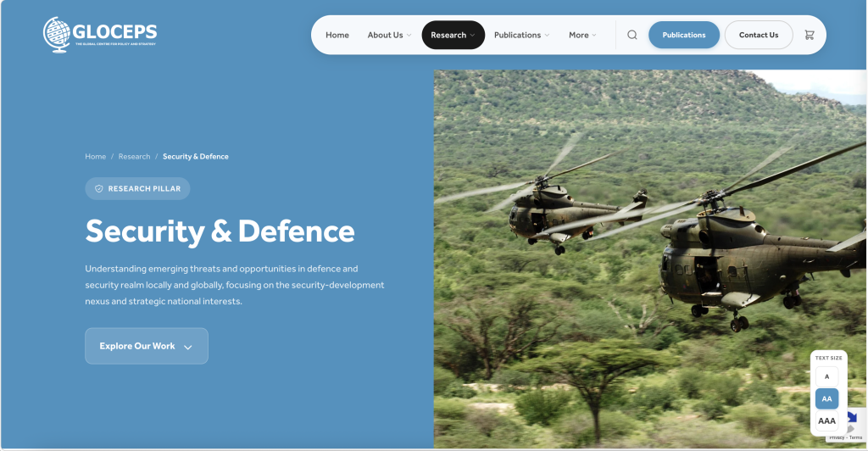Open the shopping cart icon
The image size is (868, 451).
click(809, 35)
